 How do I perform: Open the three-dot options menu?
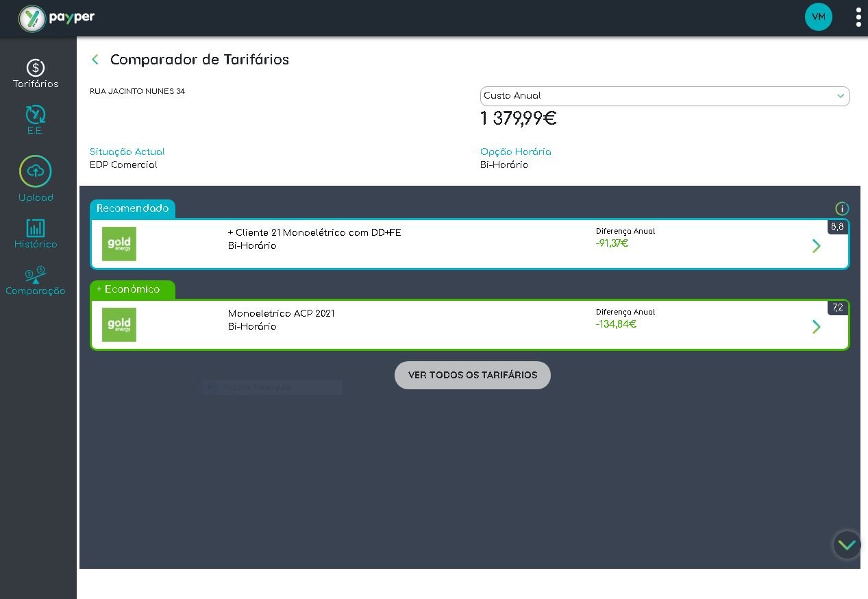[x=858, y=17]
